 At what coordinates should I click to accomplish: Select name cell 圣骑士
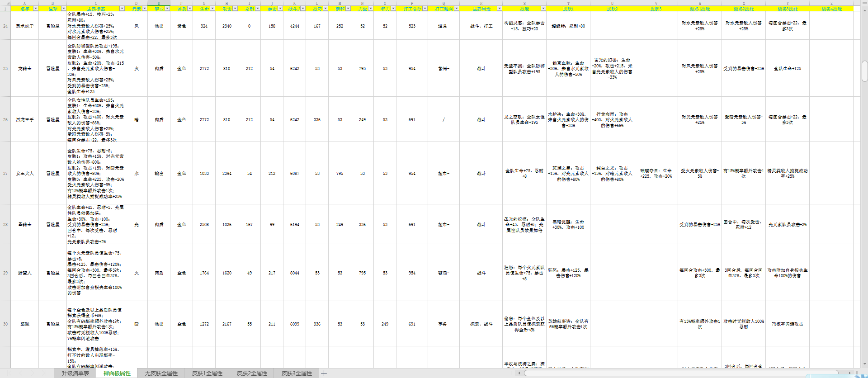tap(25, 225)
